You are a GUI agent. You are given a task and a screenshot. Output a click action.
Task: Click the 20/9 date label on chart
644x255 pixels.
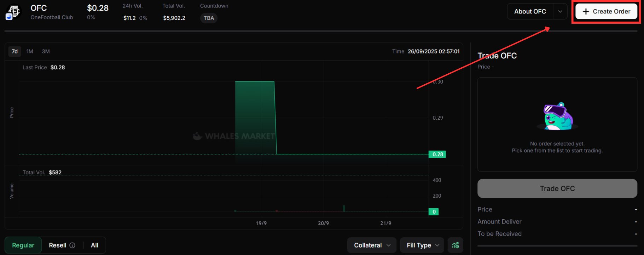click(x=323, y=223)
